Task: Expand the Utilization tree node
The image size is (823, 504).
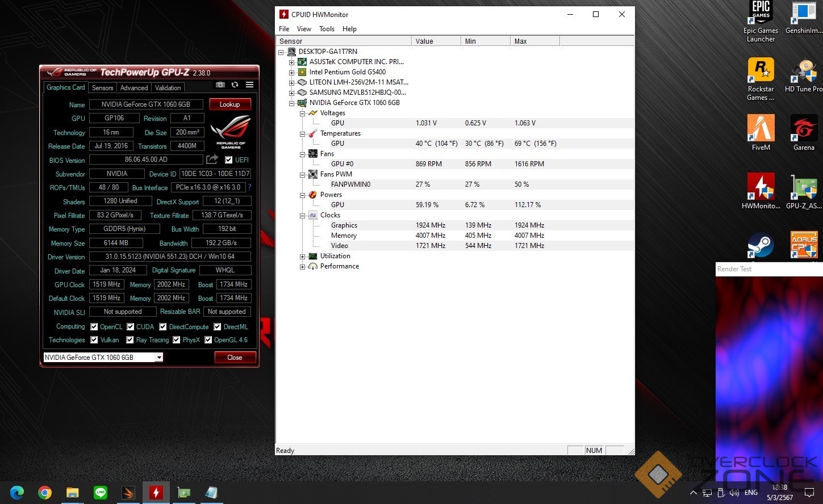Action: pyautogui.click(x=303, y=257)
